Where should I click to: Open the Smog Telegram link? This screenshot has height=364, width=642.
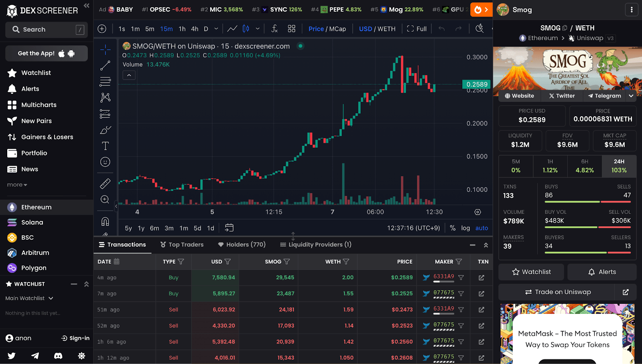coord(604,96)
